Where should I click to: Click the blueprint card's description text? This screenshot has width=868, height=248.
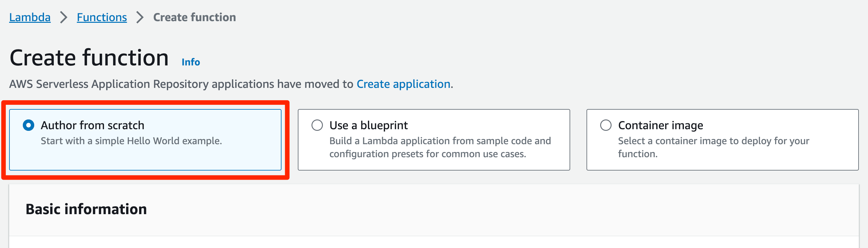pyautogui.click(x=440, y=147)
